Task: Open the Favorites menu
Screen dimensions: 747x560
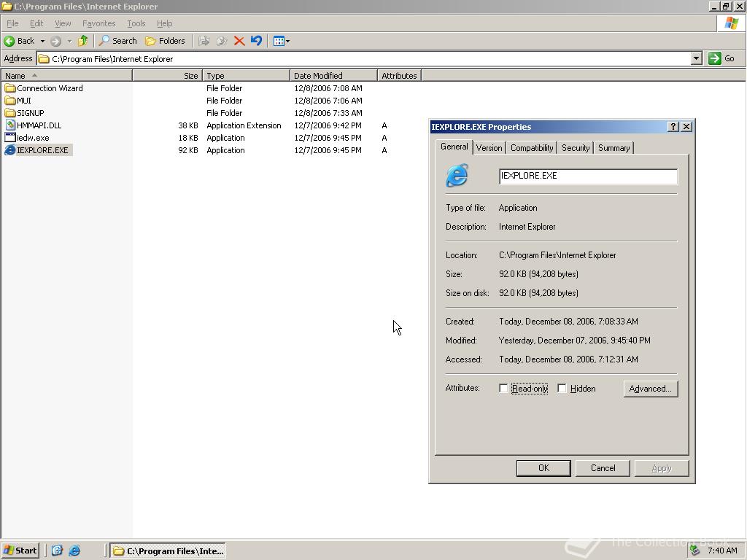Action: click(x=98, y=23)
